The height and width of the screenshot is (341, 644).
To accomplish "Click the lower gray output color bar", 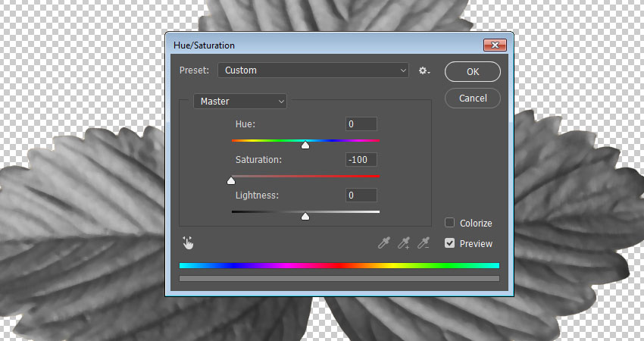I will [339, 279].
